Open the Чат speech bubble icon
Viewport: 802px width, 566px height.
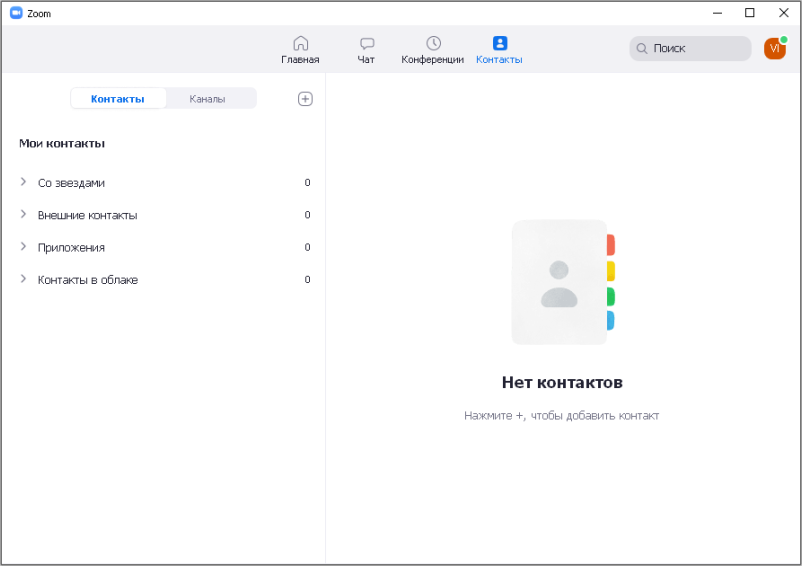click(x=367, y=44)
